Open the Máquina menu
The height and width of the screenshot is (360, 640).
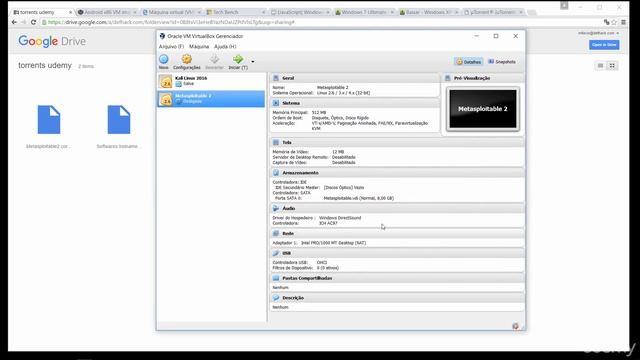point(199,47)
